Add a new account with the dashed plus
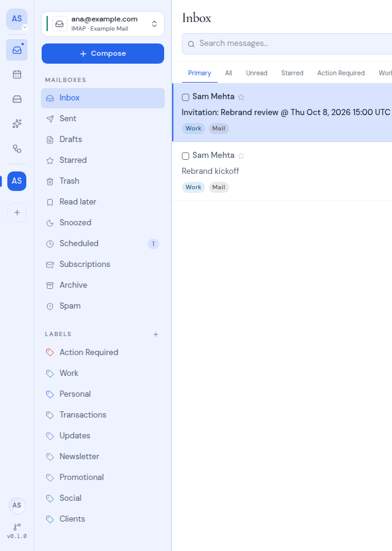 tap(17, 212)
